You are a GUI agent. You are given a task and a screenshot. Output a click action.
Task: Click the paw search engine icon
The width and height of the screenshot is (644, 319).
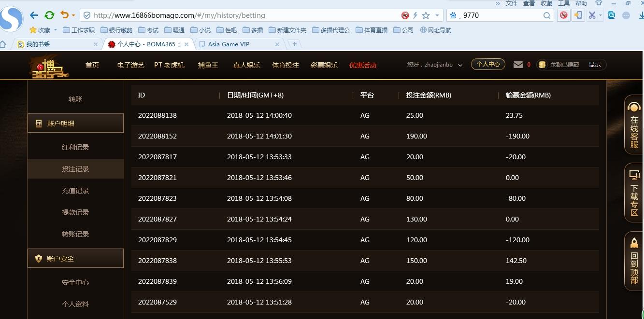[x=453, y=15]
